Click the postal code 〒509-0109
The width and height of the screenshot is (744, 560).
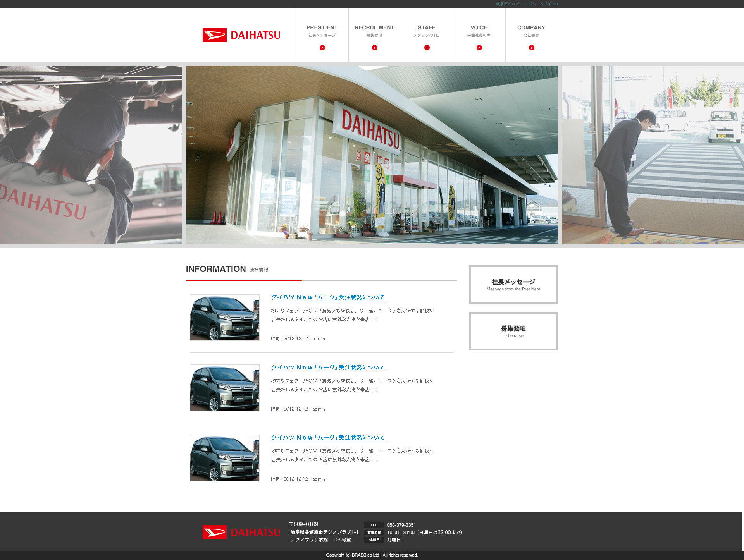click(303, 524)
